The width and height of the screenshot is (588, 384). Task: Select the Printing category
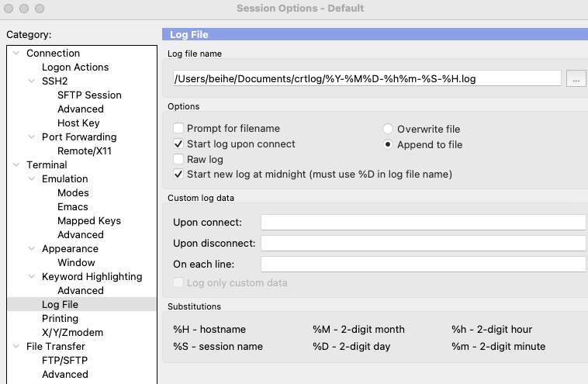(x=60, y=318)
